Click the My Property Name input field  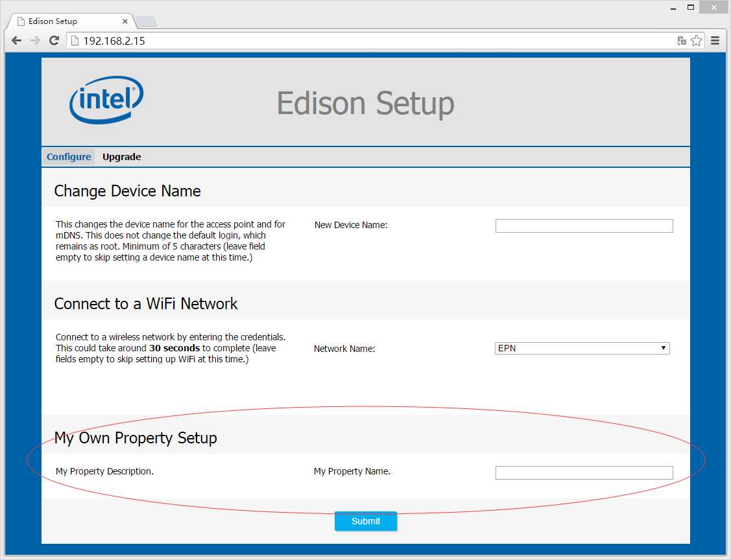584,472
